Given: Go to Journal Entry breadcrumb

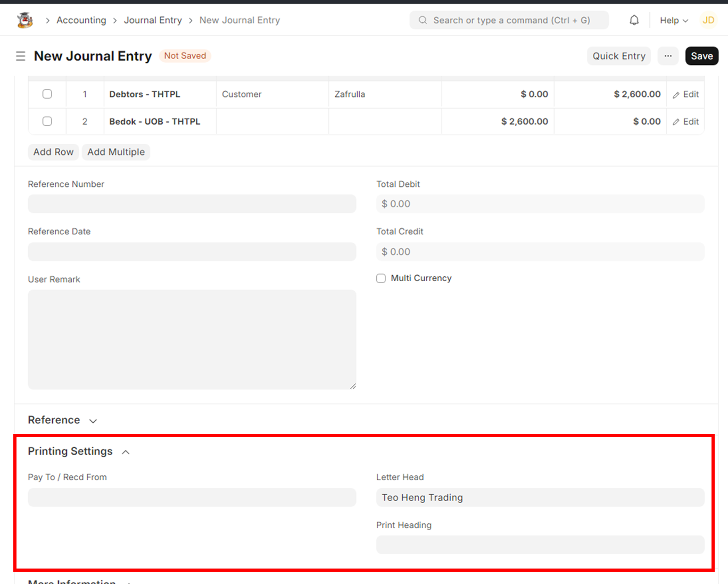Looking at the screenshot, I should [x=153, y=20].
